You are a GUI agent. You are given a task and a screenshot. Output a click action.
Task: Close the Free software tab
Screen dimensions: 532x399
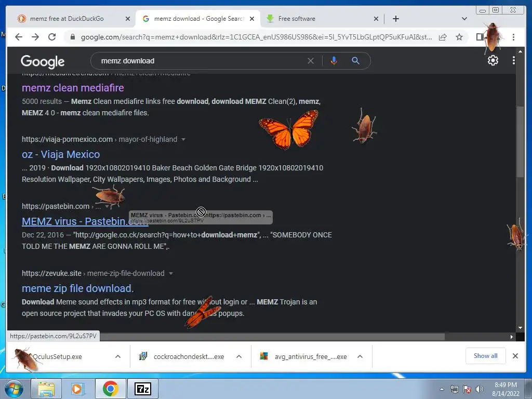tap(376, 19)
